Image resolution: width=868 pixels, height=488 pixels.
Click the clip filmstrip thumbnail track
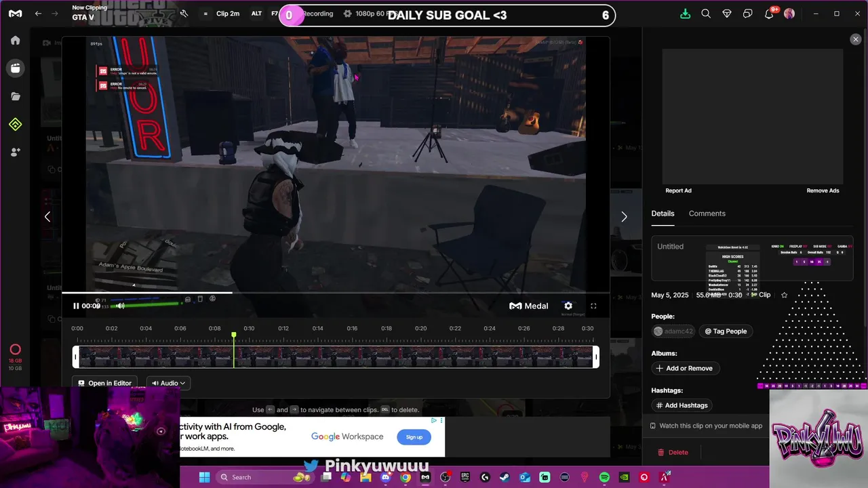pos(336,357)
